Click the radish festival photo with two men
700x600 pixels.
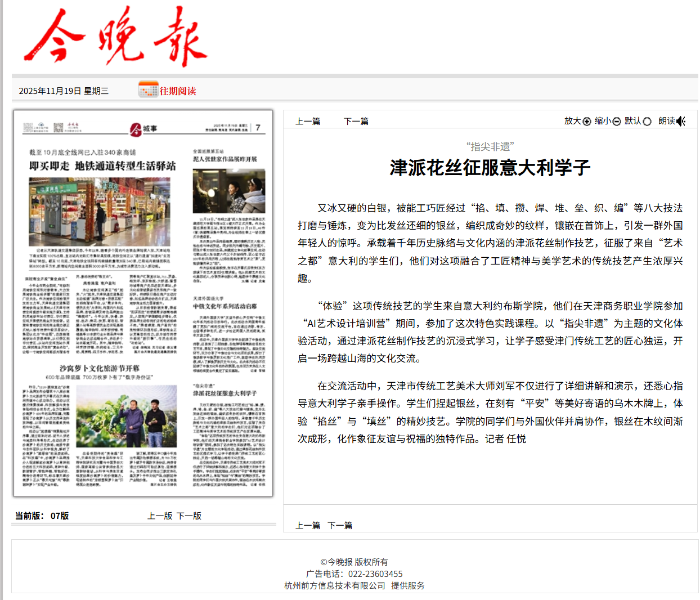click(127, 417)
